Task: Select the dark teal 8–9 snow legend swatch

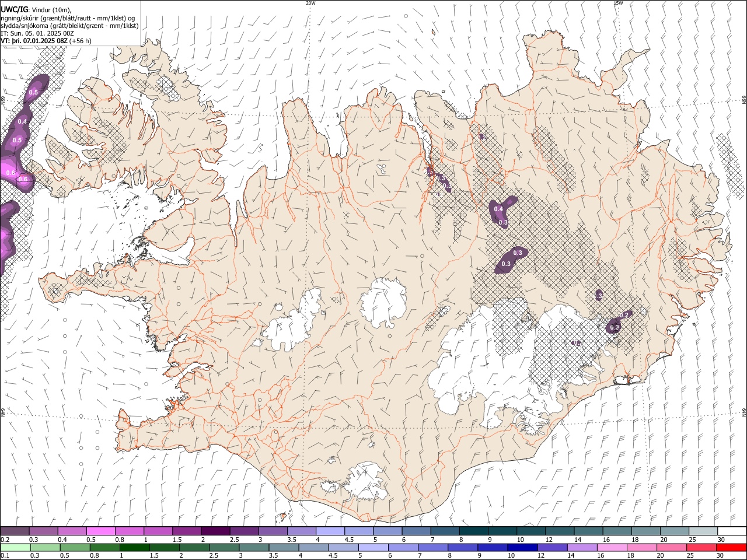Action: (x=473, y=531)
